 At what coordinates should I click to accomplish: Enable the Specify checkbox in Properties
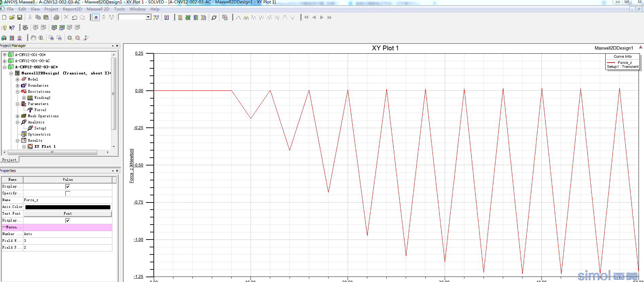(68, 193)
